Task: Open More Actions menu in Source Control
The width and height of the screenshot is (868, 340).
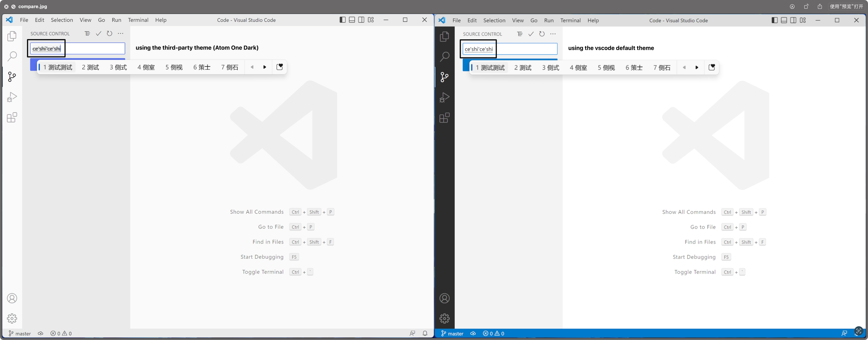Action: pos(121,33)
